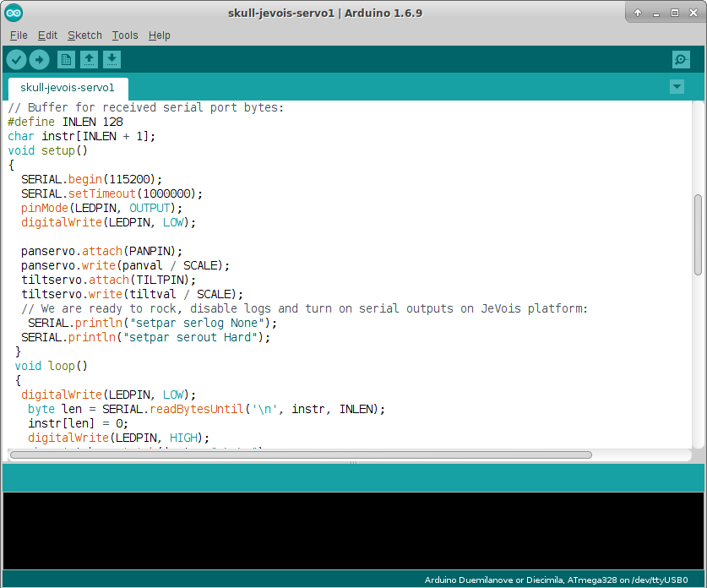Screen dimensions: 707x588
Task: Click the 'instr[len] = 0;' line
Action: pyautogui.click(x=78, y=424)
